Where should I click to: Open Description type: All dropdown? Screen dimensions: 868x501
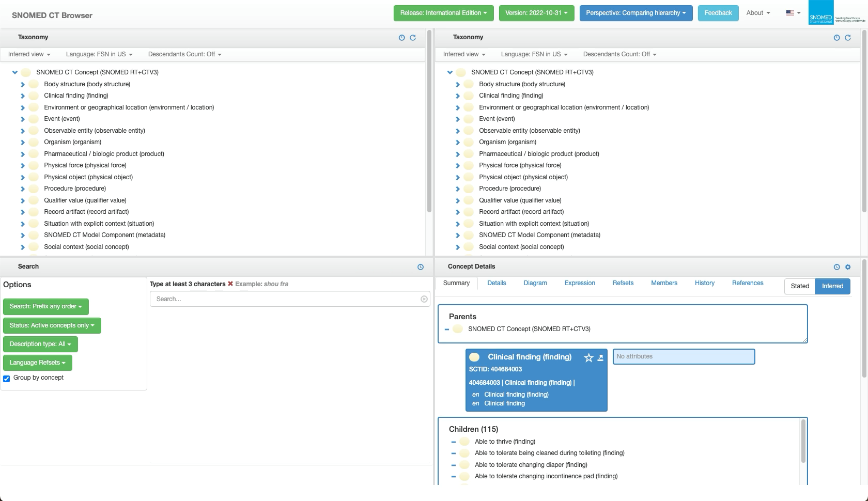tap(40, 344)
